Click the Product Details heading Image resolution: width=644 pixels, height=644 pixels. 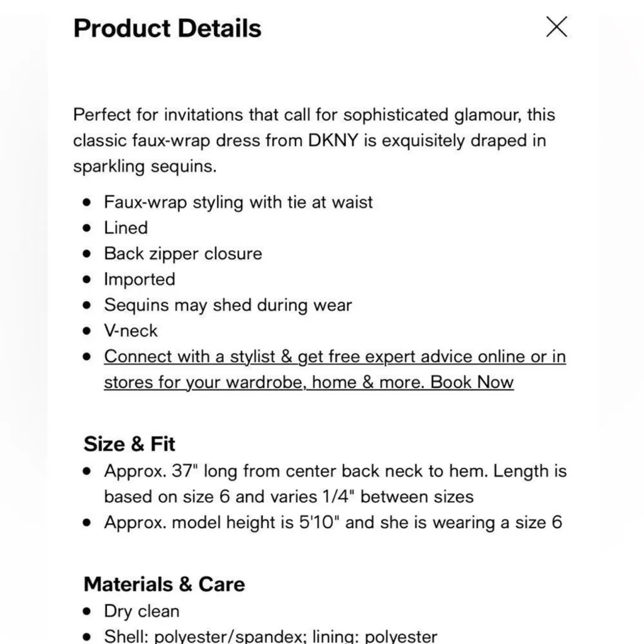(167, 28)
